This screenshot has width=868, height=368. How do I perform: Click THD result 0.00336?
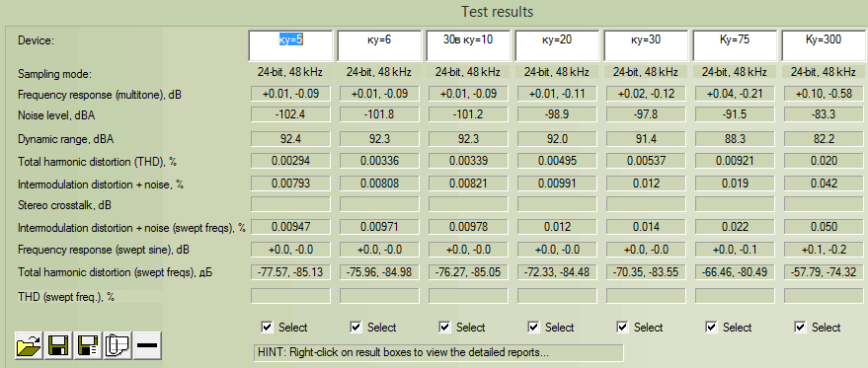(380, 161)
